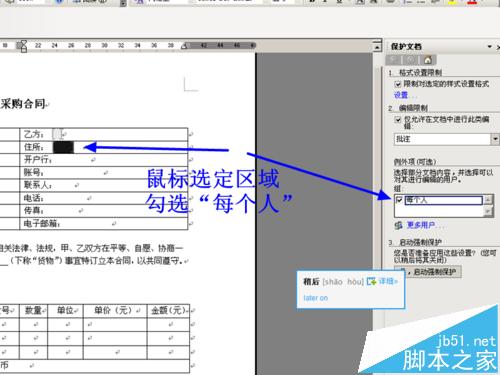The width and height of the screenshot is (500, 375).
Task: Click the users icon beside 更多用户
Action: (398, 226)
